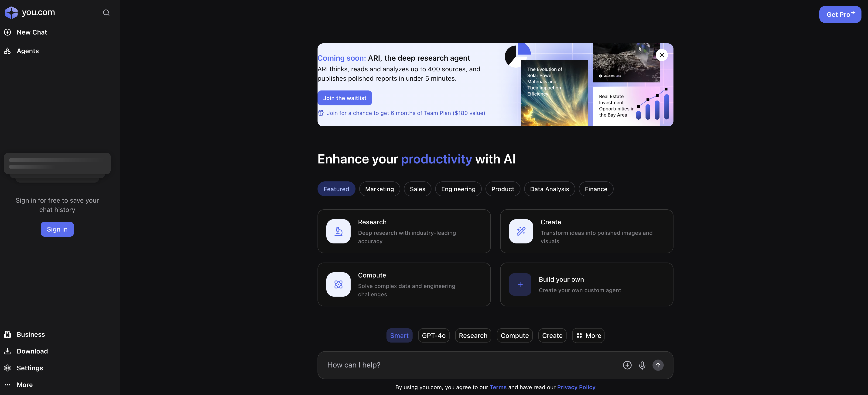The image size is (868, 395).
Task: Click the Join the waitlist button
Action: (344, 97)
